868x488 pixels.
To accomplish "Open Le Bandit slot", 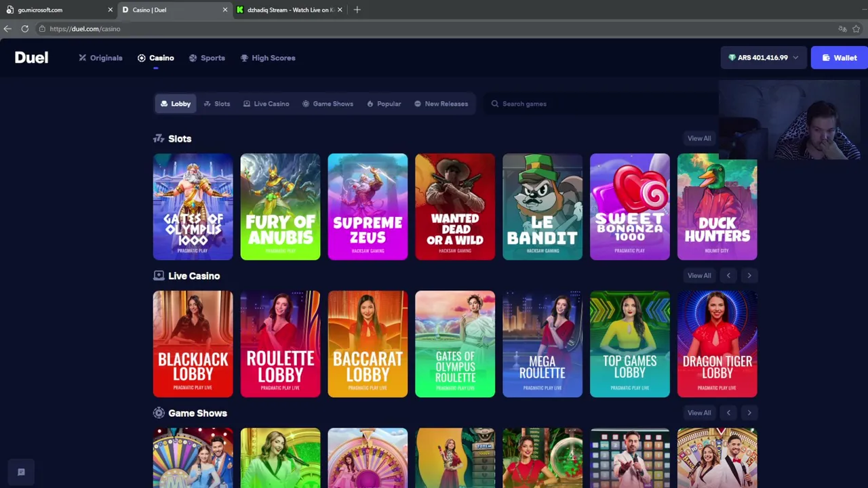I will [542, 207].
